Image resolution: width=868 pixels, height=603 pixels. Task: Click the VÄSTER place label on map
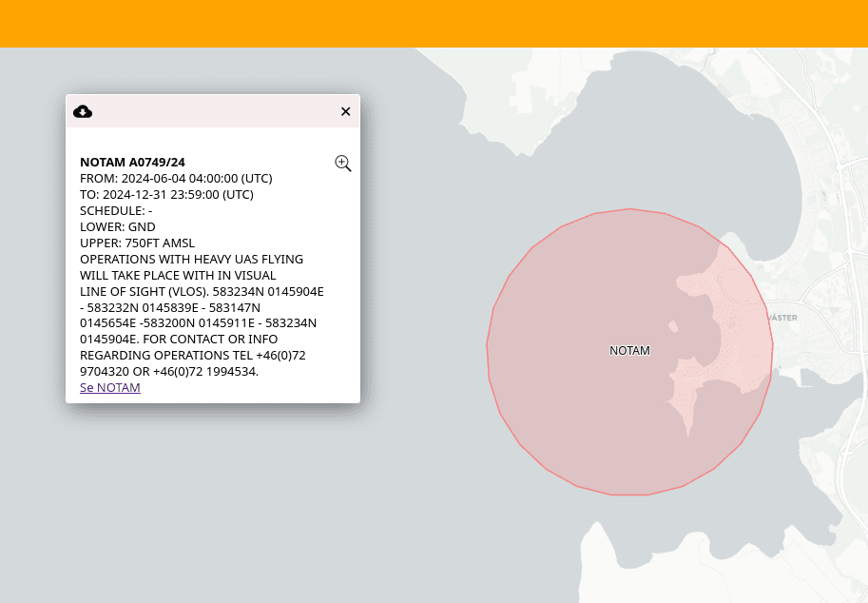(x=781, y=318)
